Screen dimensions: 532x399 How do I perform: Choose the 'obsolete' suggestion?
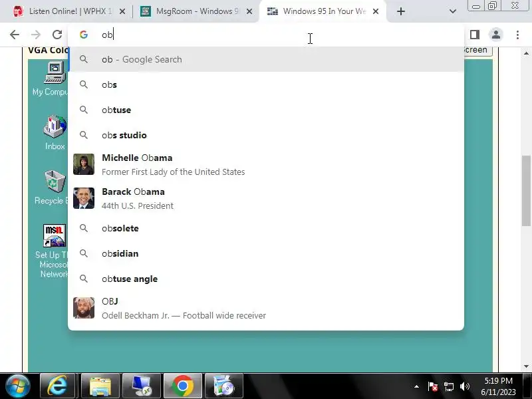point(266,228)
